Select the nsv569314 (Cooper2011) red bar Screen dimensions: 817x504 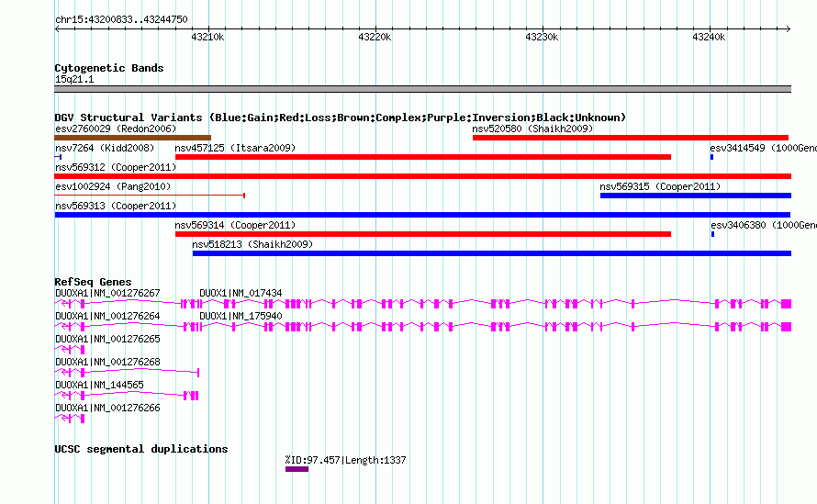(423, 234)
